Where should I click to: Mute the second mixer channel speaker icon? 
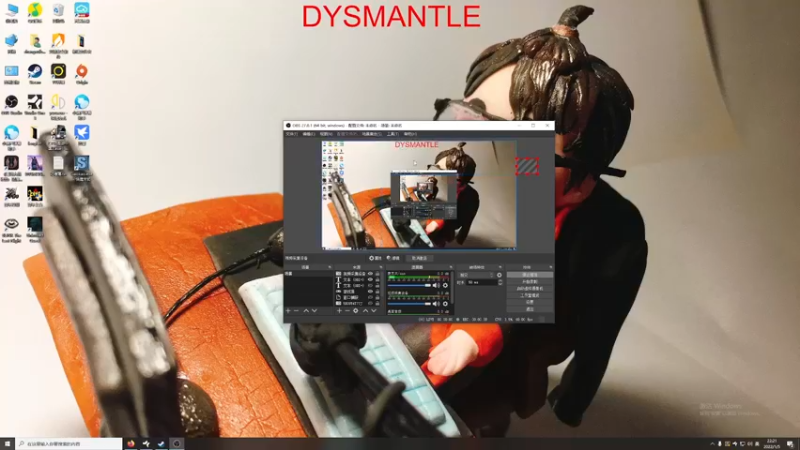pyautogui.click(x=435, y=304)
